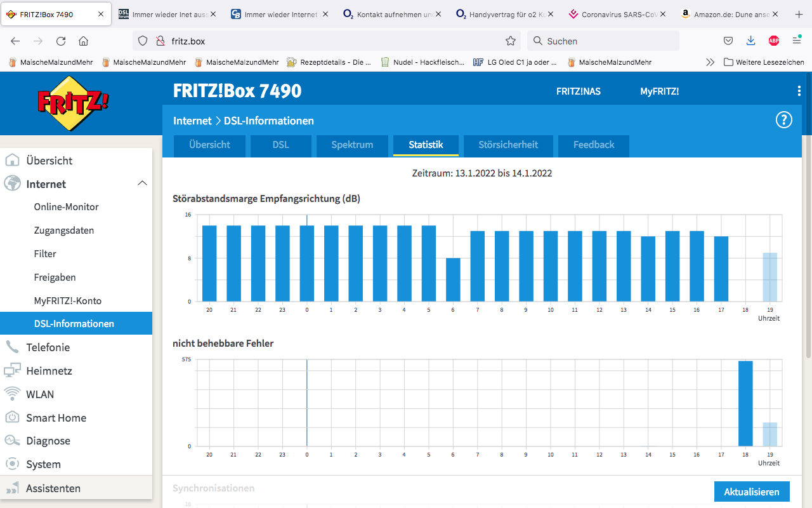Open the FRITZ!NAS link

point(579,91)
